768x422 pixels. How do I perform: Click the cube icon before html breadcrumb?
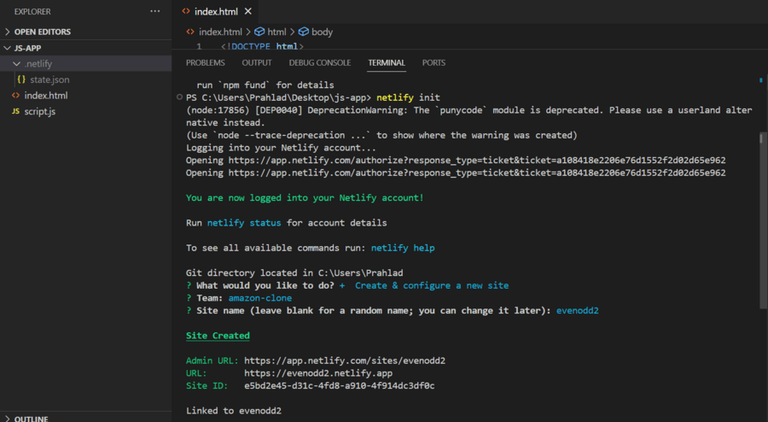click(260, 32)
